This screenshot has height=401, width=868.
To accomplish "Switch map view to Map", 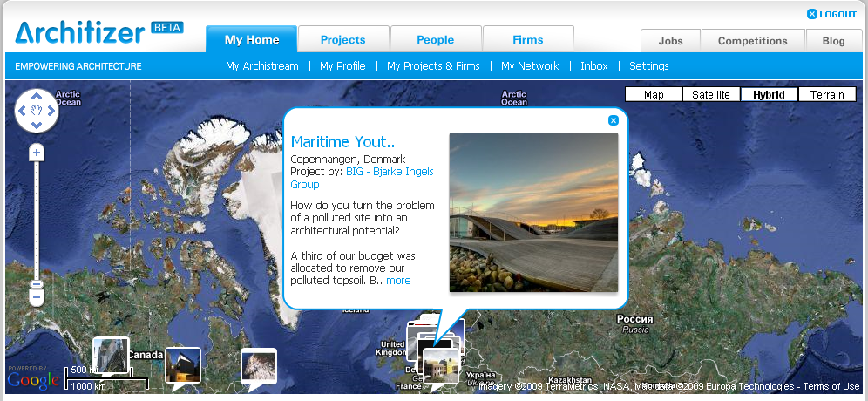I will pos(654,94).
